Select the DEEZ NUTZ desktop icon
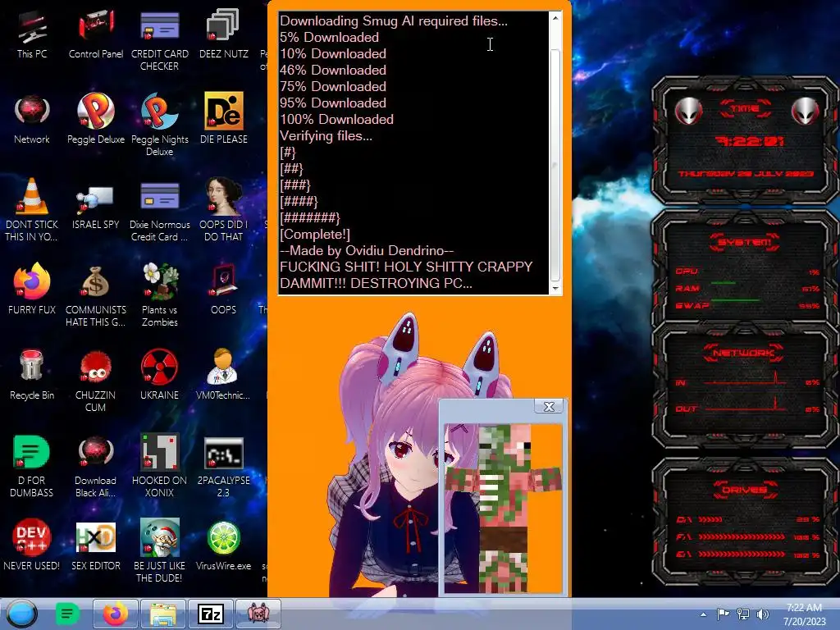Image resolution: width=840 pixels, height=630 pixels. pos(223,33)
